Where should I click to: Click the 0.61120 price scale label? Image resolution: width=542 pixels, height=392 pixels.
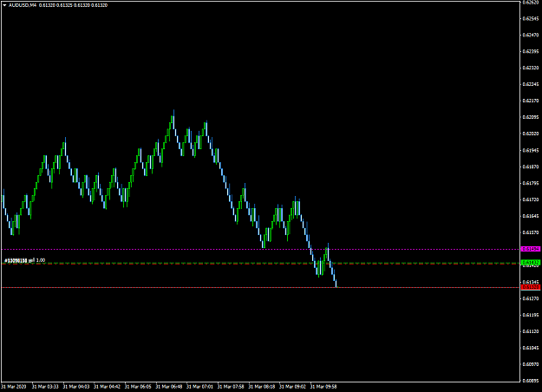tap(531, 331)
